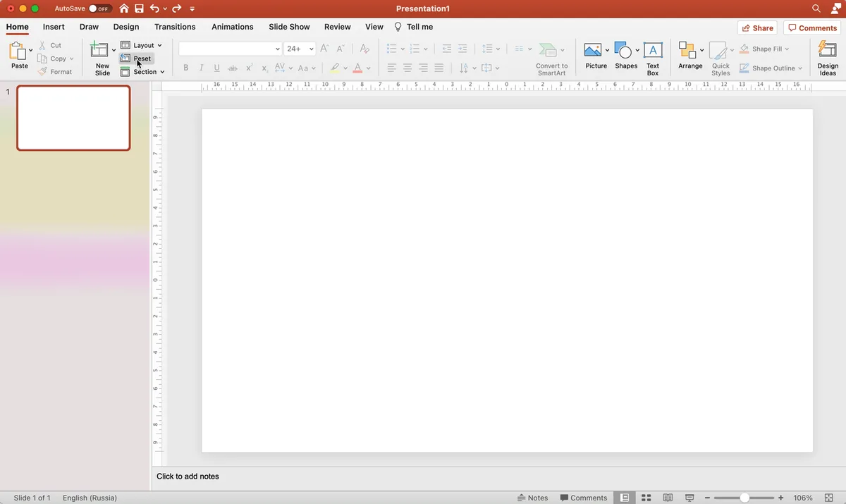Viewport: 846px width, 504px height.
Task: Click Convert to SmartArt
Action: (551, 59)
